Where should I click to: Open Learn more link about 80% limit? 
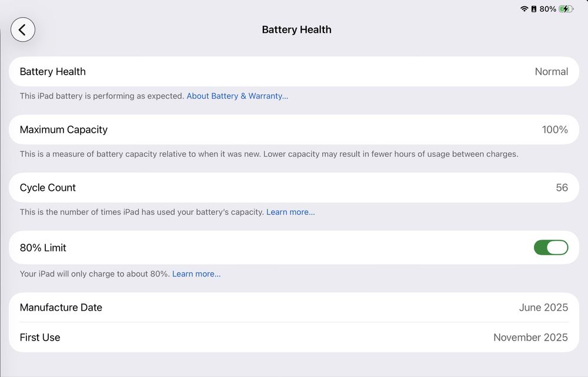click(196, 274)
